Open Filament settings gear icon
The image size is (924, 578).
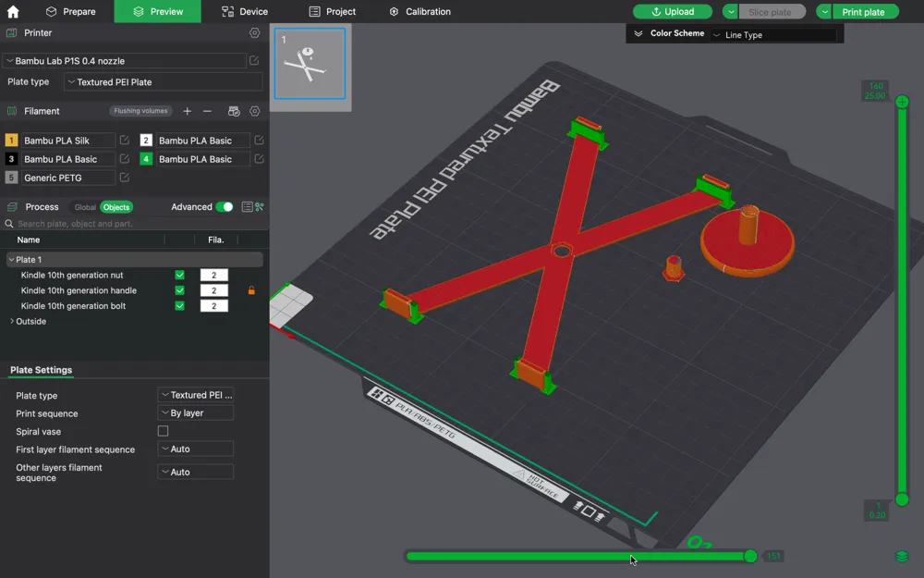pos(255,111)
